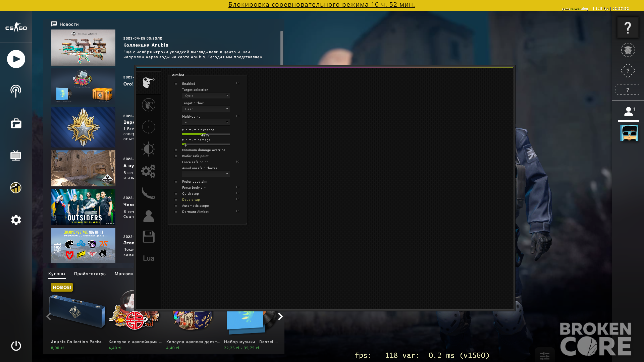This screenshot has height=362, width=644.
Task: Select the crossed-out head anti-aim tab icon
Action: point(148,105)
